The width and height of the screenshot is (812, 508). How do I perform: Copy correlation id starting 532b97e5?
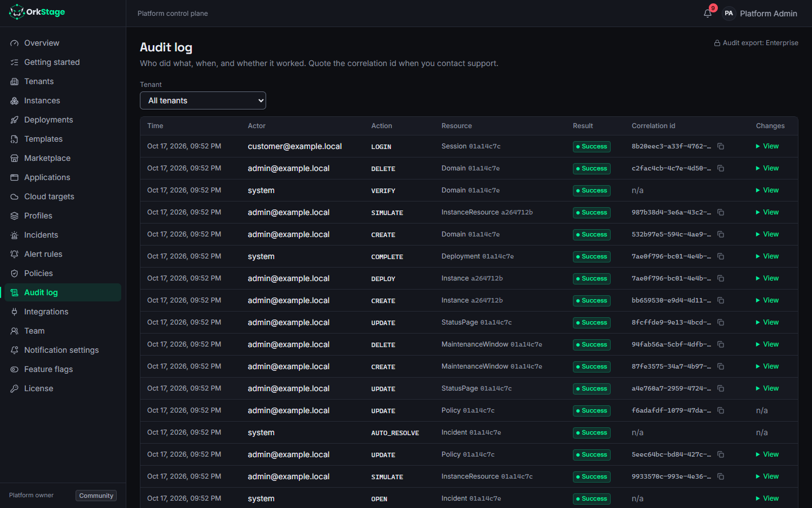click(721, 234)
